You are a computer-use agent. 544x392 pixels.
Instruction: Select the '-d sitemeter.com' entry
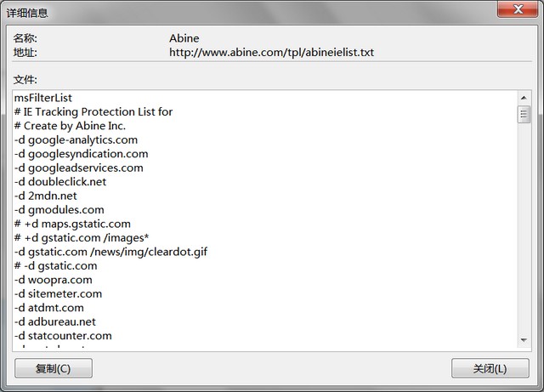pos(58,293)
